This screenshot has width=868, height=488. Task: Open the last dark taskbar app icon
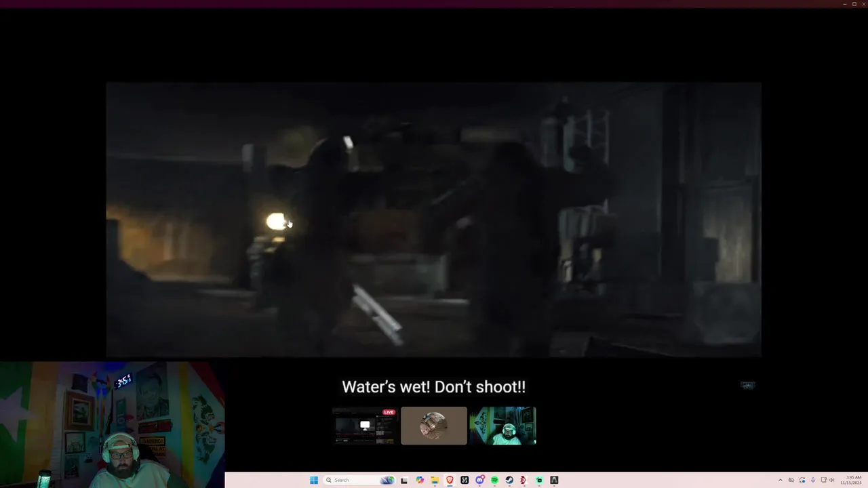(554, 480)
